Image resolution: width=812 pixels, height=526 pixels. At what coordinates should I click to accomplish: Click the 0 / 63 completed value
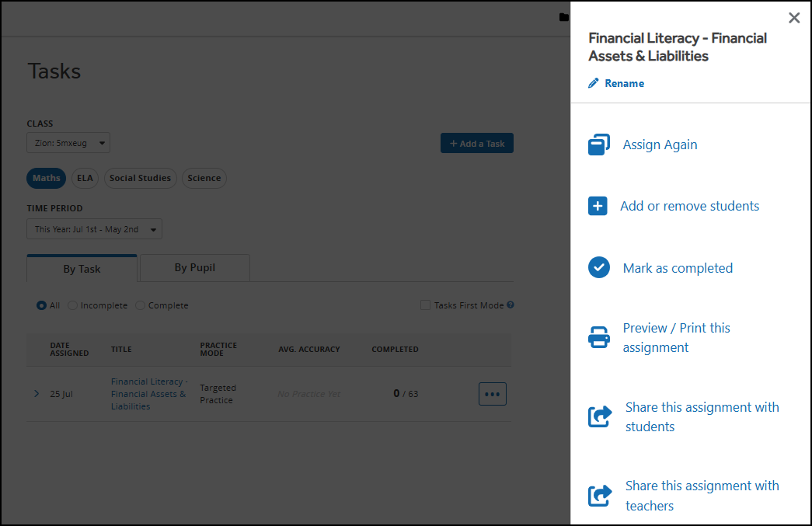pyautogui.click(x=406, y=393)
